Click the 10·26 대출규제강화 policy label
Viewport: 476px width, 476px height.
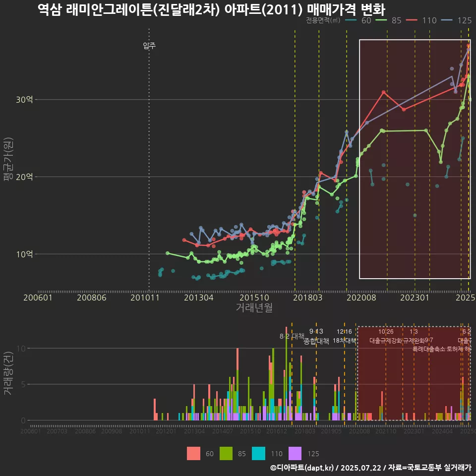[386, 336]
